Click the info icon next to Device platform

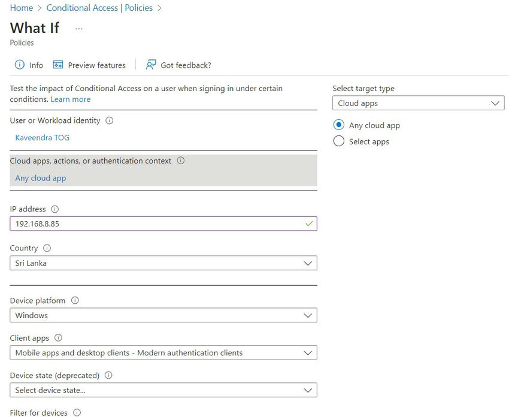tap(74, 300)
